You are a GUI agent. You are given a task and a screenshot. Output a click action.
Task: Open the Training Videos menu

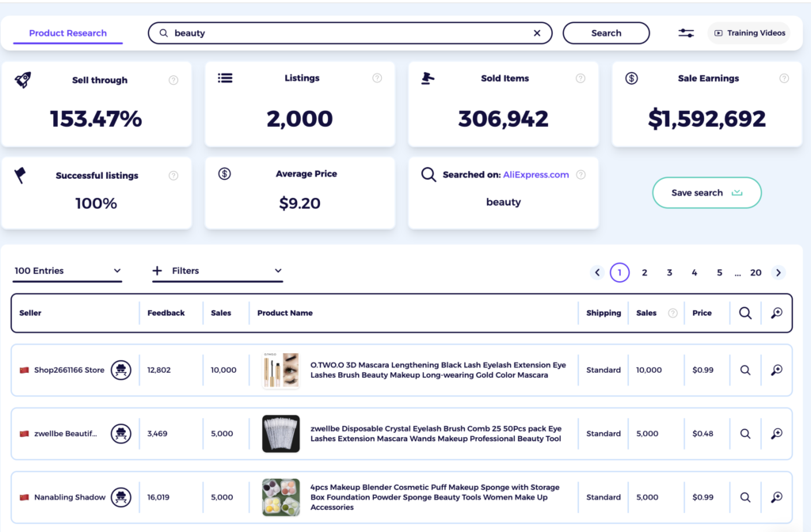748,32
